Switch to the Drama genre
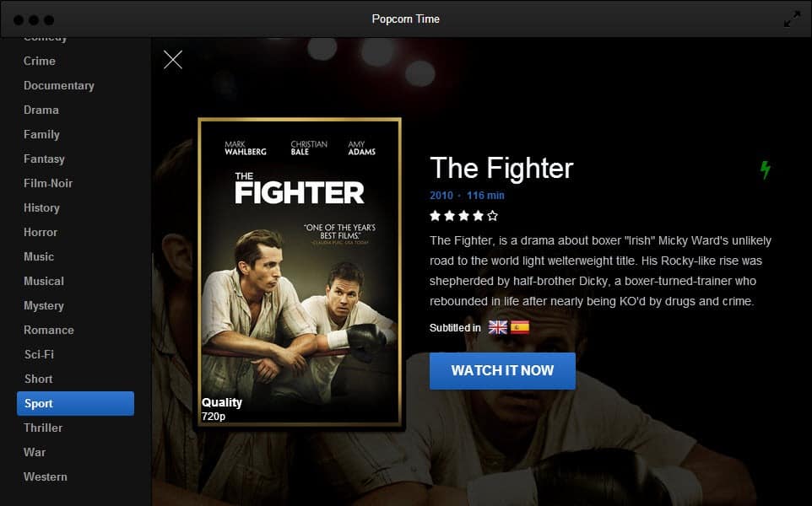Viewport: 812px width, 506px height. click(x=41, y=110)
